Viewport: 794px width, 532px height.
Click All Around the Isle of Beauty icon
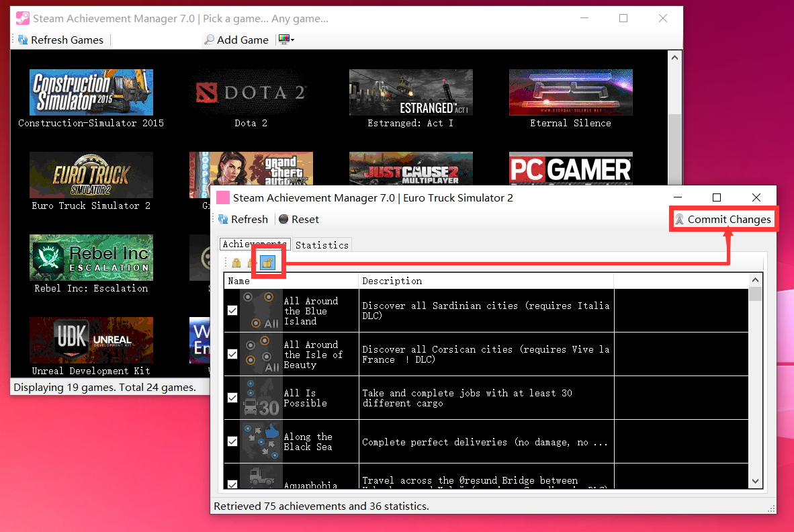pyautogui.click(x=261, y=354)
